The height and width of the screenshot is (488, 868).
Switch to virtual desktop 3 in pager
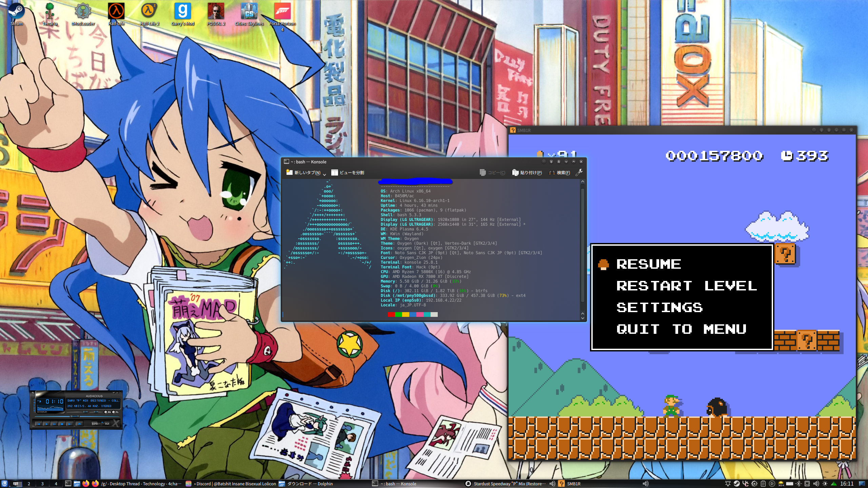[42, 484]
